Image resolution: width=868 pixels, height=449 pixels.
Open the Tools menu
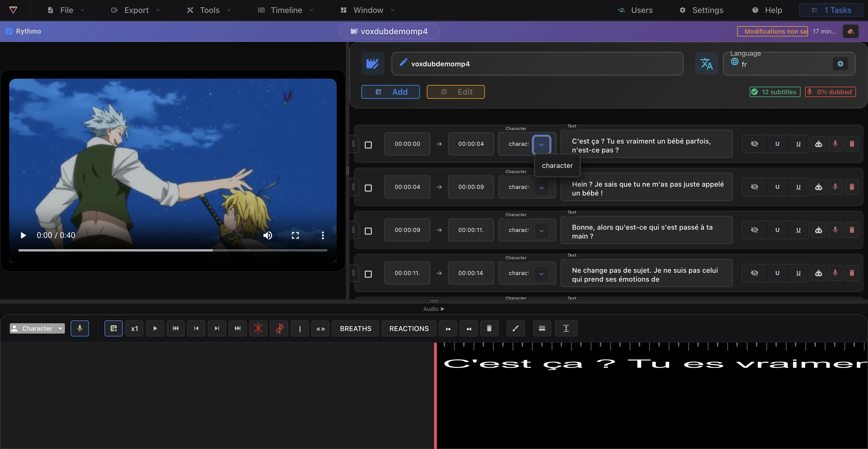pyautogui.click(x=209, y=10)
